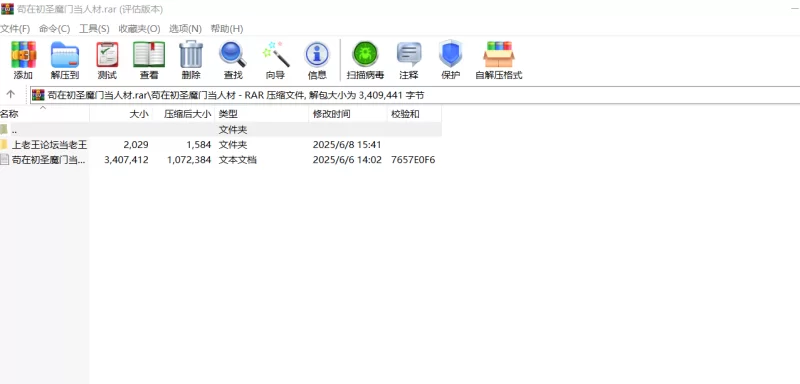Click 文件夹 type in 上老王论坛当老王 row
This screenshot has width=800, height=384.
[x=233, y=145]
